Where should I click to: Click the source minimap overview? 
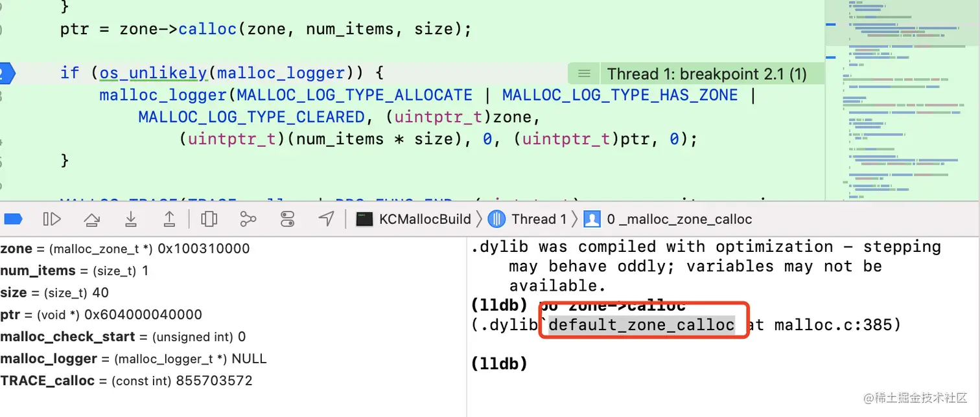pos(902,100)
